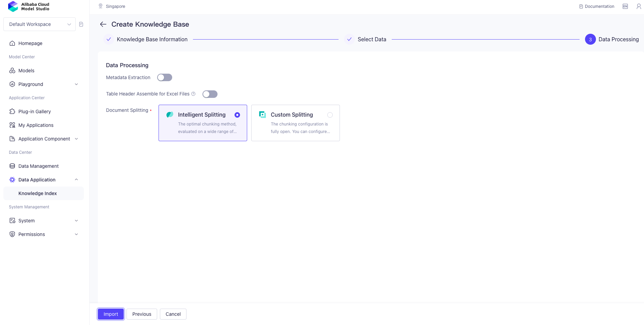This screenshot has width=644, height=325.
Task: Click the Intelligent Splitting description text
Action: coord(207,128)
